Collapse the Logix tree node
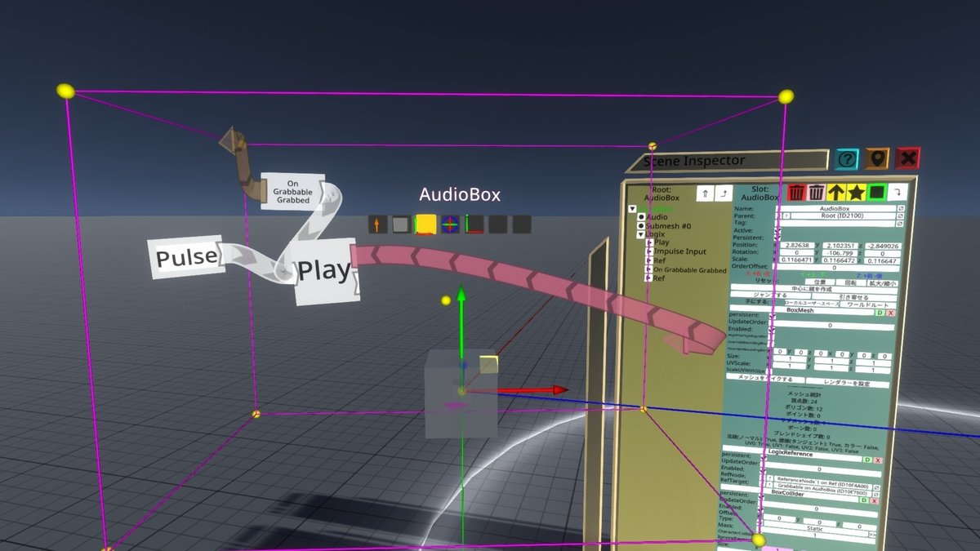The width and height of the screenshot is (980, 551). pyautogui.click(x=640, y=235)
